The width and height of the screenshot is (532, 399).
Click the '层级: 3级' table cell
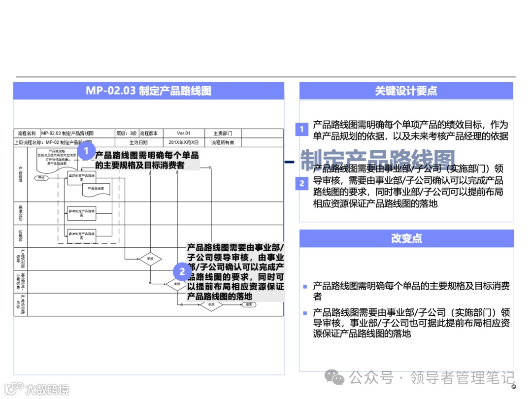click(x=127, y=133)
